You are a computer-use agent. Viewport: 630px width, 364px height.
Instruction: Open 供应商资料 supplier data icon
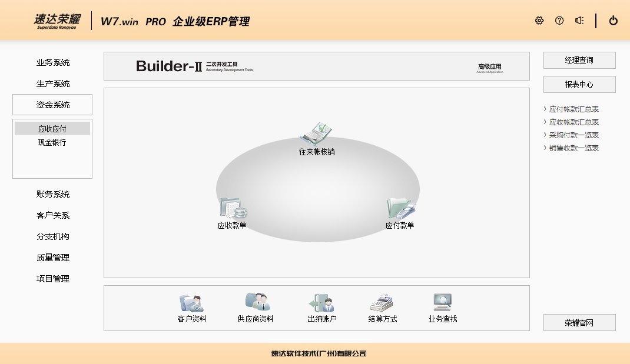click(x=256, y=303)
